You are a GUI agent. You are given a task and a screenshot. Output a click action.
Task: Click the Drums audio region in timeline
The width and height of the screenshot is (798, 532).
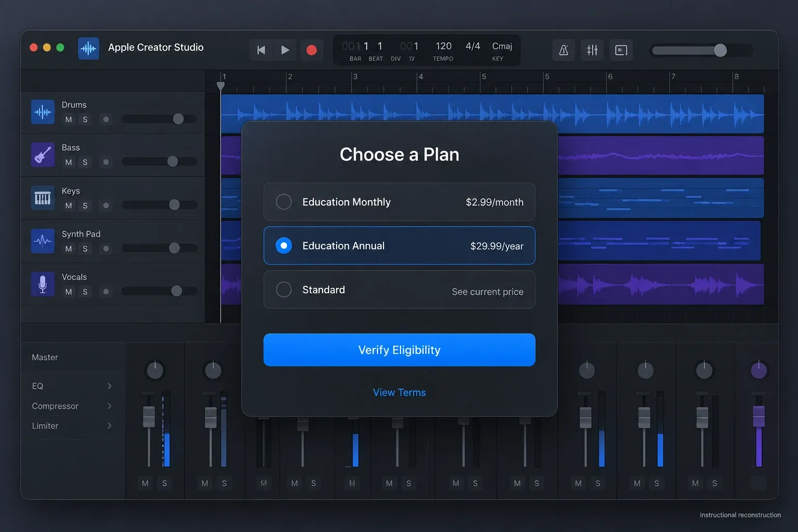tap(492, 113)
